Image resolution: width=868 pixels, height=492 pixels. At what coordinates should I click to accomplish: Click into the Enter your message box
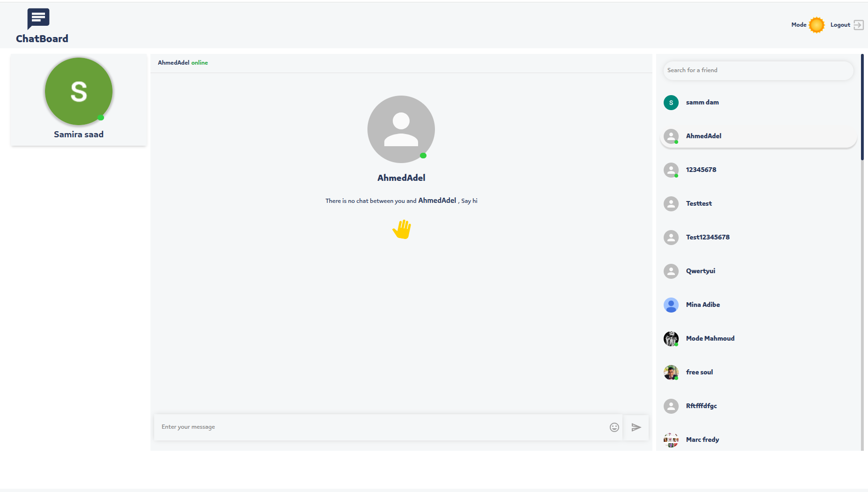(x=382, y=427)
